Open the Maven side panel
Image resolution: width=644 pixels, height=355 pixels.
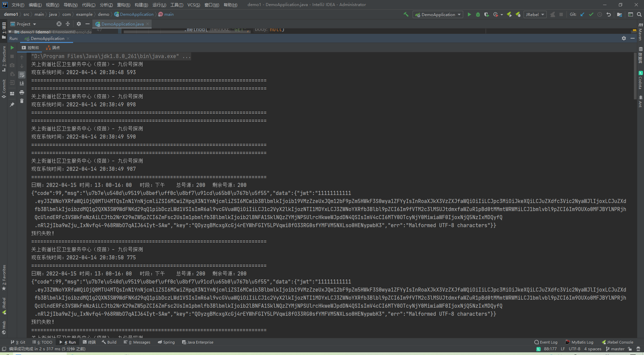(640, 32)
